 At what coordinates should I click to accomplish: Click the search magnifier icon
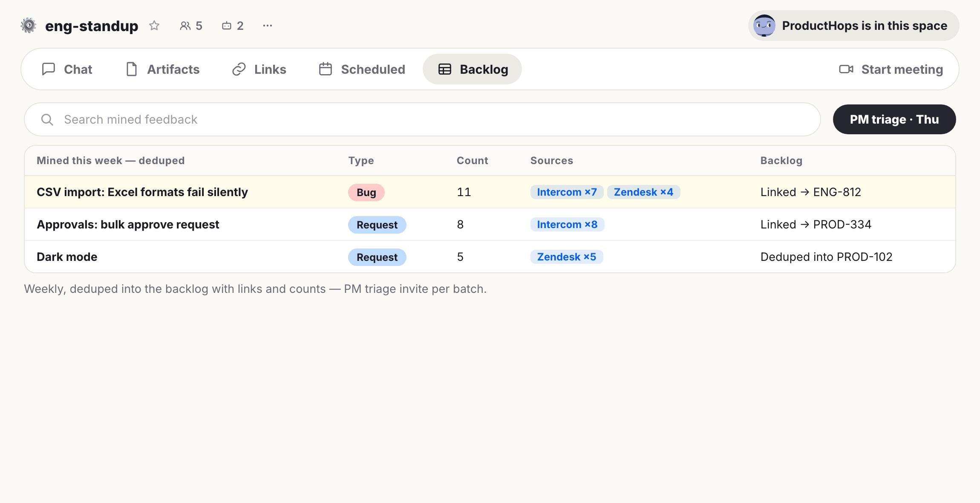pyautogui.click(x=47, y=119)
